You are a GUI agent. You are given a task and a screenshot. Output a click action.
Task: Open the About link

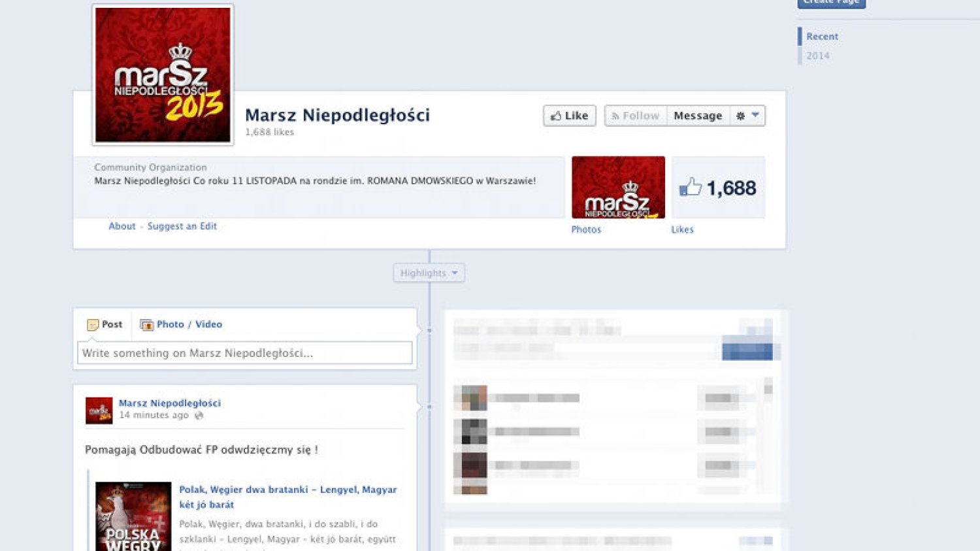[122, 226]
